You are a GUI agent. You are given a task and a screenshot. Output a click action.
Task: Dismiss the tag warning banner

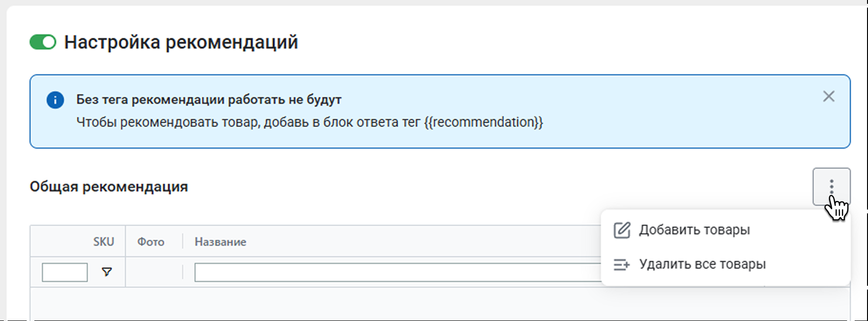(828, 97)
